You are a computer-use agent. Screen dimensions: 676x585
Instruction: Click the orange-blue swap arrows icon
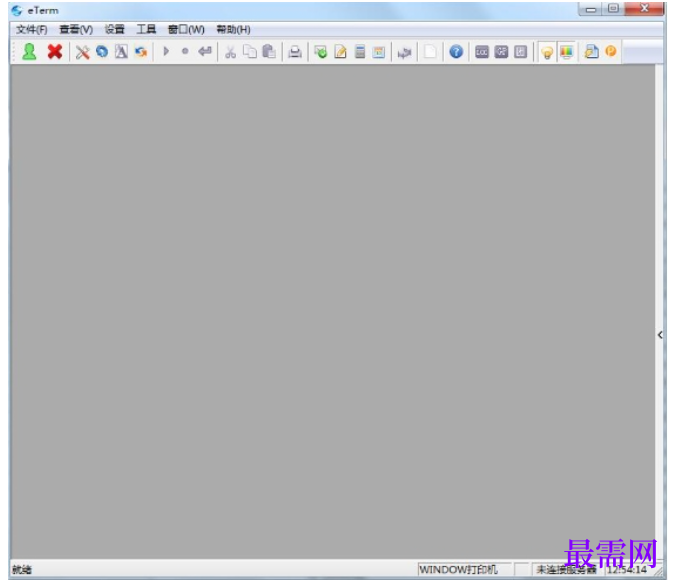click(141, 52)
